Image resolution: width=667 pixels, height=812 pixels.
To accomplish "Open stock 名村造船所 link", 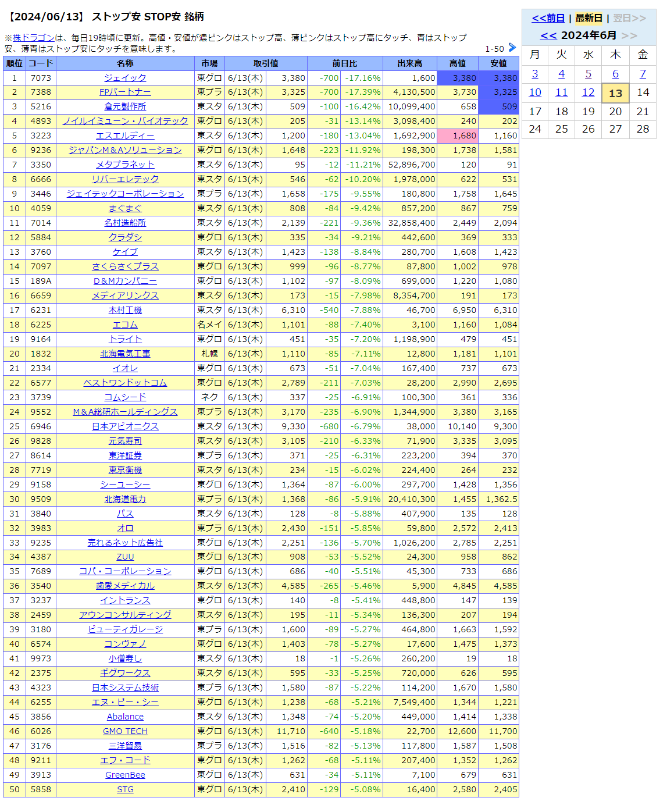I will point(125,223).
